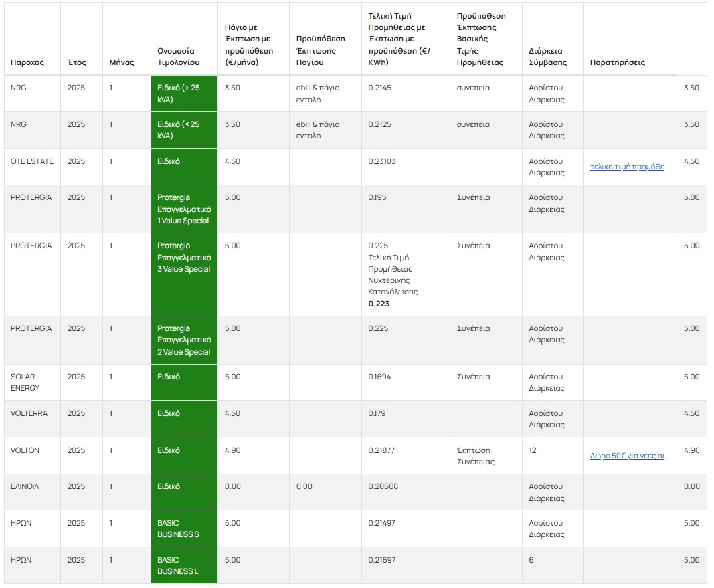Click the green Ειδικό cell in VOLTERRA row
The image size is (714, 588).
pos(185,419)
